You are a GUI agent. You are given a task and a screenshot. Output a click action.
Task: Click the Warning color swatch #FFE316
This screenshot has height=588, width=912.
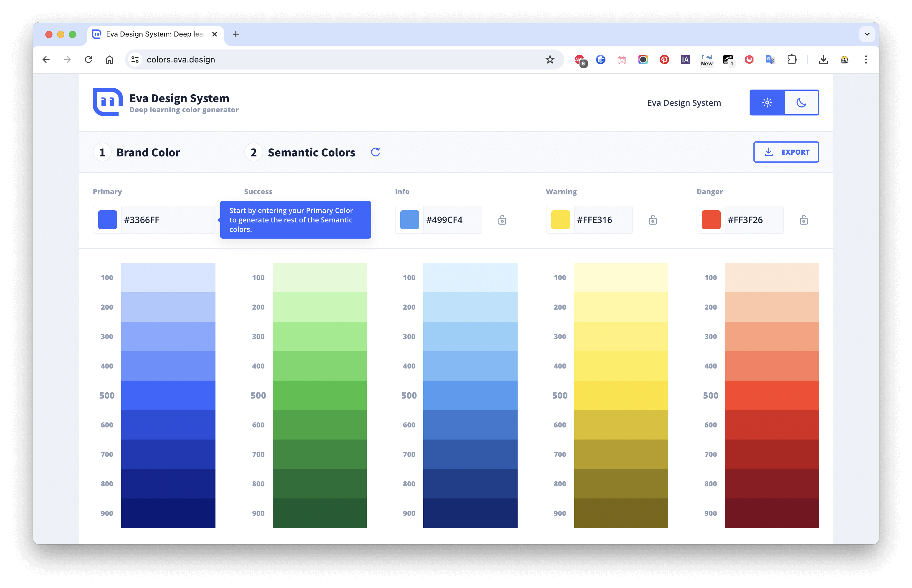(x=560, y=220)
